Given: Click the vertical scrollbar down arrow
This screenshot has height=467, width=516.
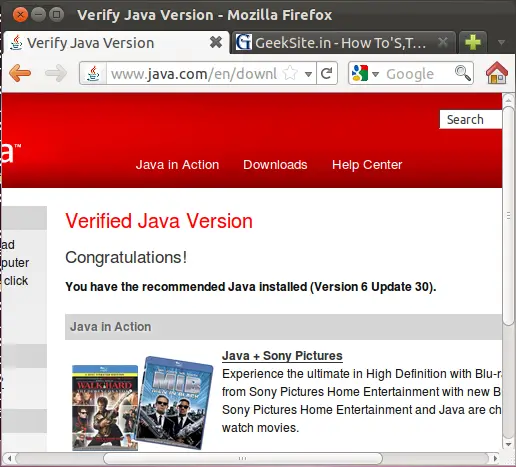Looking at the screenshot, I should click(x=509, y=444).
